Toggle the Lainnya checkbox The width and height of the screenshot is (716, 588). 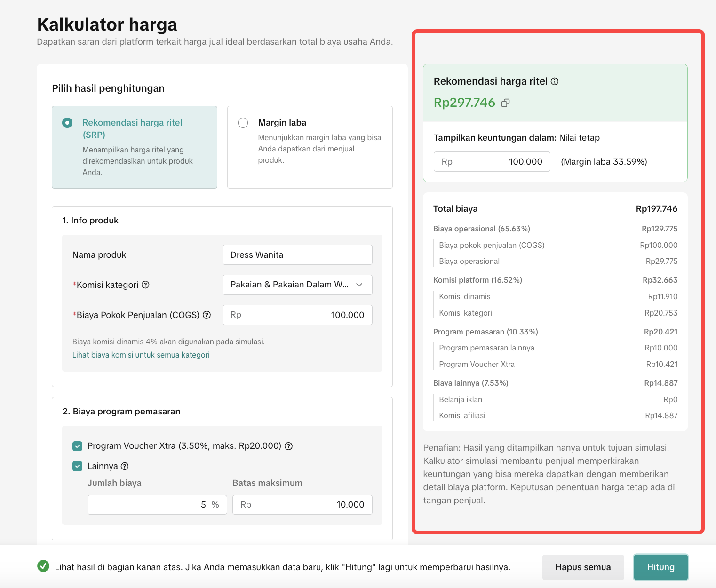coord(78,466)
